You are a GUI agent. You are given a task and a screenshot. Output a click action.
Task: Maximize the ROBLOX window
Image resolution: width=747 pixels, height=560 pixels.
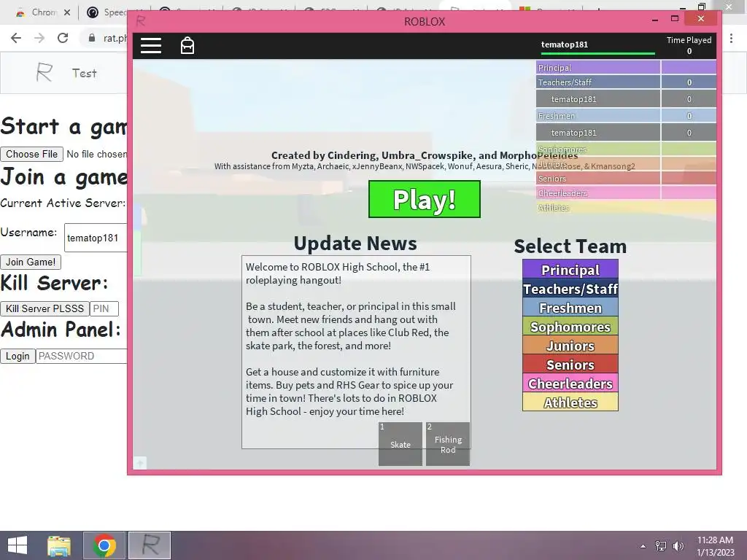coord(675,18)
